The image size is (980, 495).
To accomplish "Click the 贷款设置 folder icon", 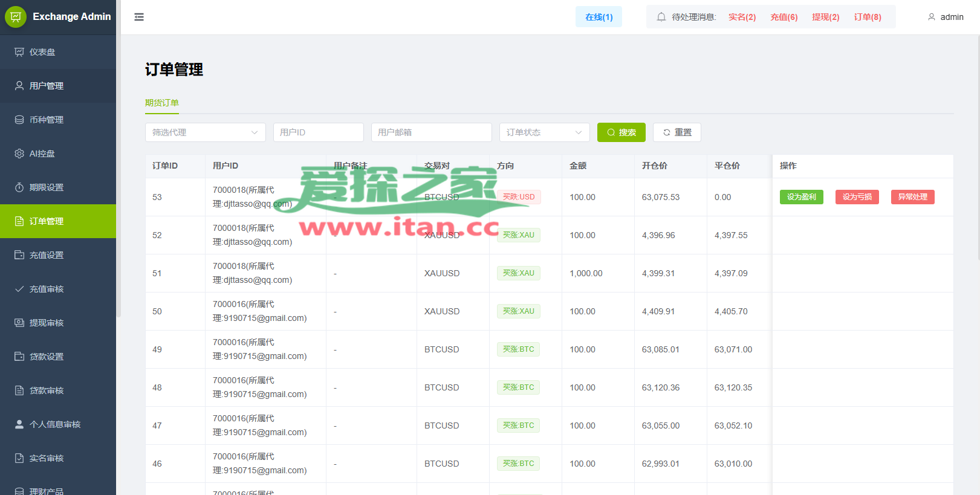I will pyautogui.click(x=19, y=357).
